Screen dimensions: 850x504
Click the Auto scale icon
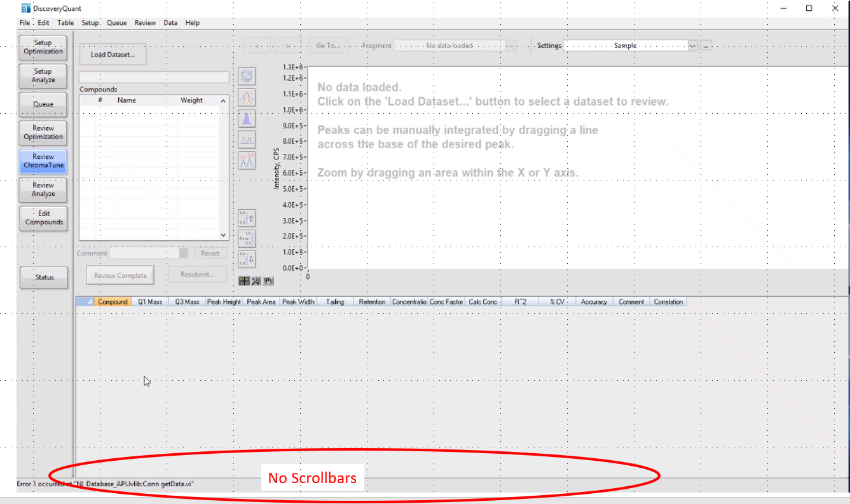(247, 238)
